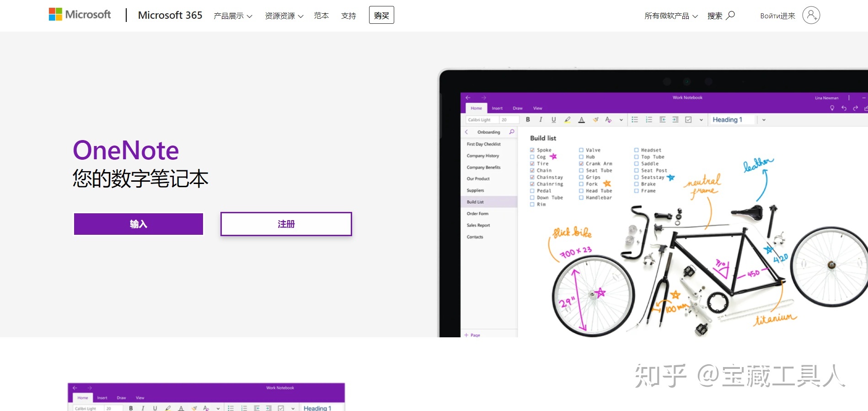Switch to the Draw tab in the tablet OneNote ribbon
Image resolution: width=868 pixels, height=411 pixels.
pyautogui.click(x=518, y=108)
